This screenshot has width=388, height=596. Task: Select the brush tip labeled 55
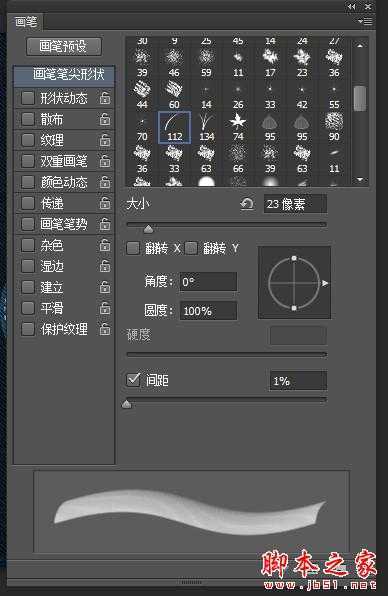point(334,95)
